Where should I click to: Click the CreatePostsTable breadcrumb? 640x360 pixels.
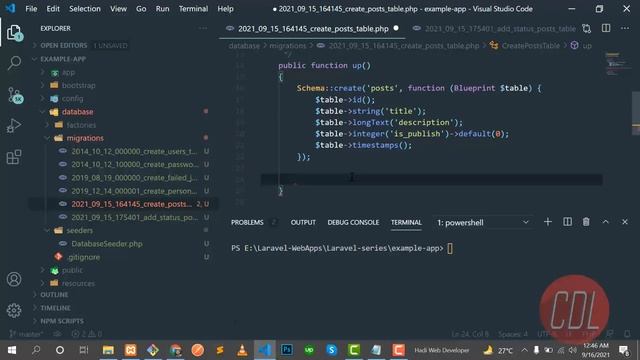[530, 46]
